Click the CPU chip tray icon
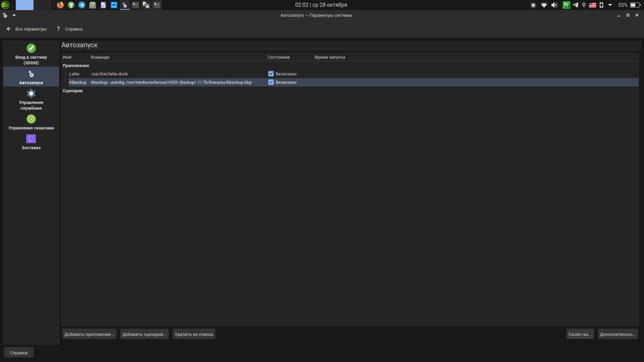The image size is (644, 362). [x=534, y=5]
